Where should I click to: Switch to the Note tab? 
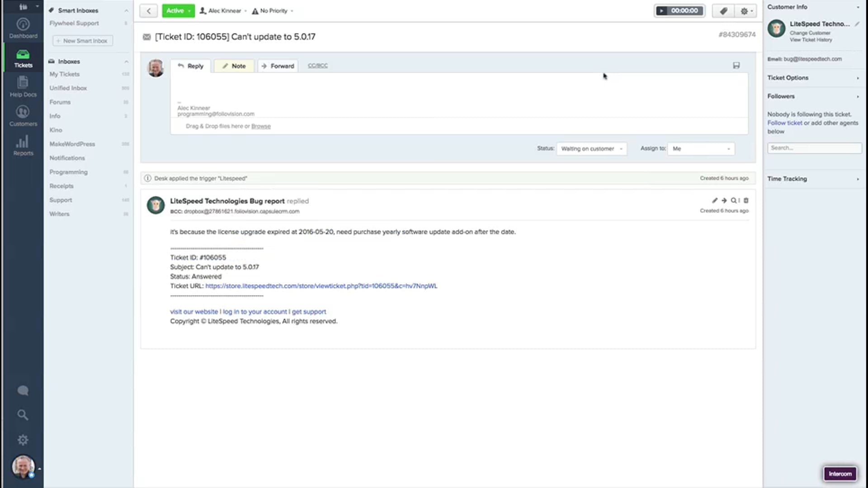[234, 66]
